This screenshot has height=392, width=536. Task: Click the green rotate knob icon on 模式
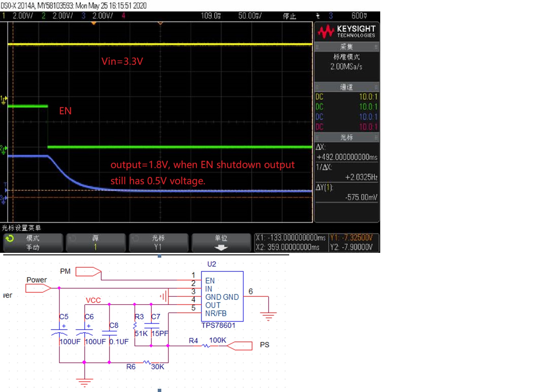coord(10,239)
